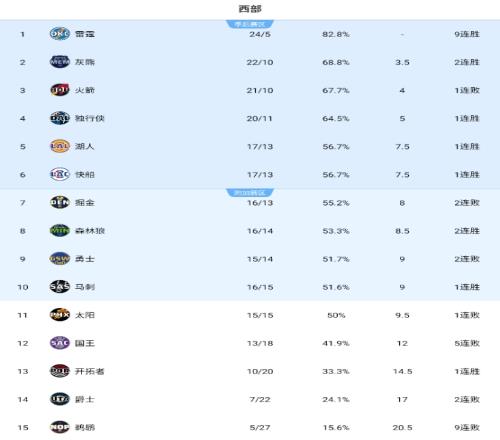The width and height of the screenshot is (500, 440).
Task: Open the Clippers (LAC) team logo
Action: (60, 174)
